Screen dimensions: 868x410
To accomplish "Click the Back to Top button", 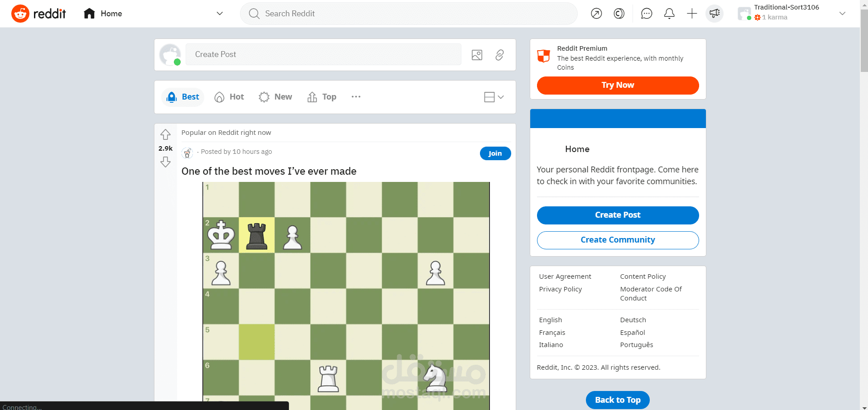I will point(618,400).
